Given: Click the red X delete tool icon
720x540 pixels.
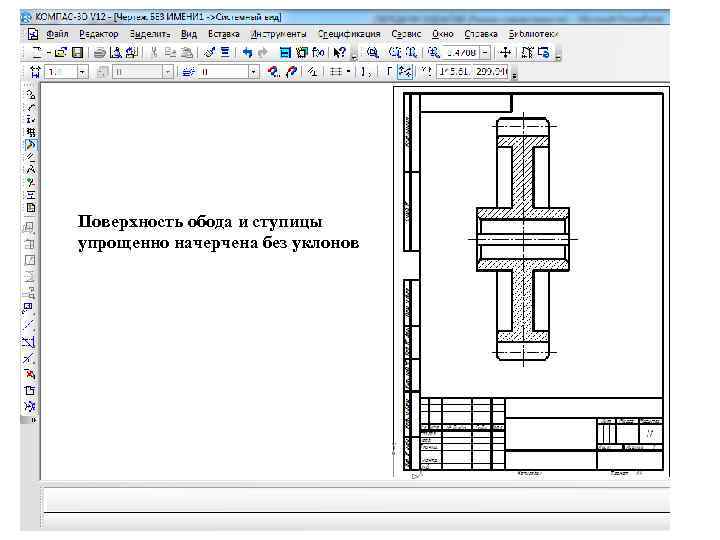Looking at the screenshot, I should [30, 374].
